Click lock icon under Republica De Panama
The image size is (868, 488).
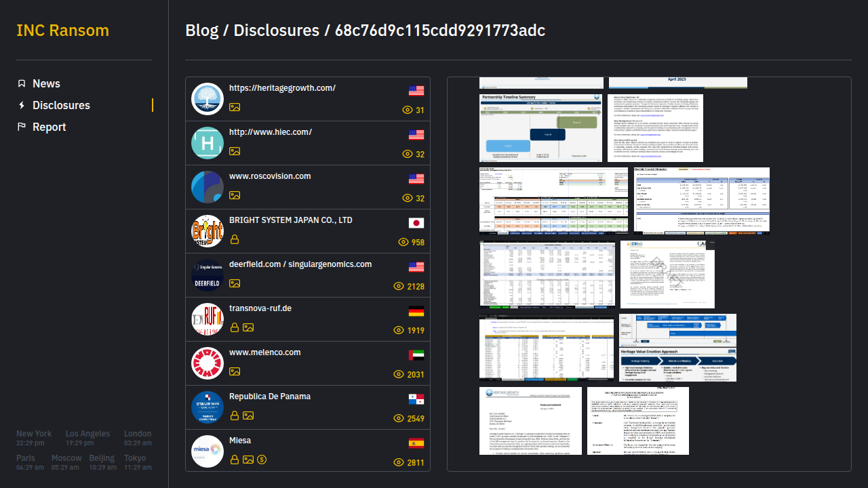[x=235, y=415]
